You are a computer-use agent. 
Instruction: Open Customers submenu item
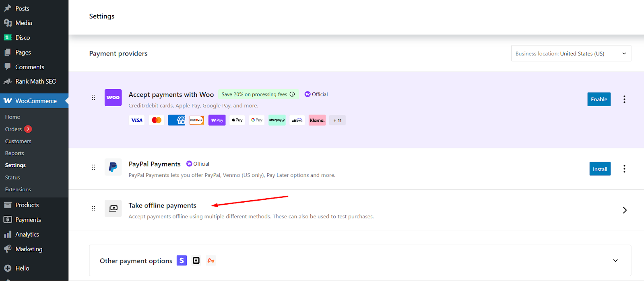click(18, 141)
